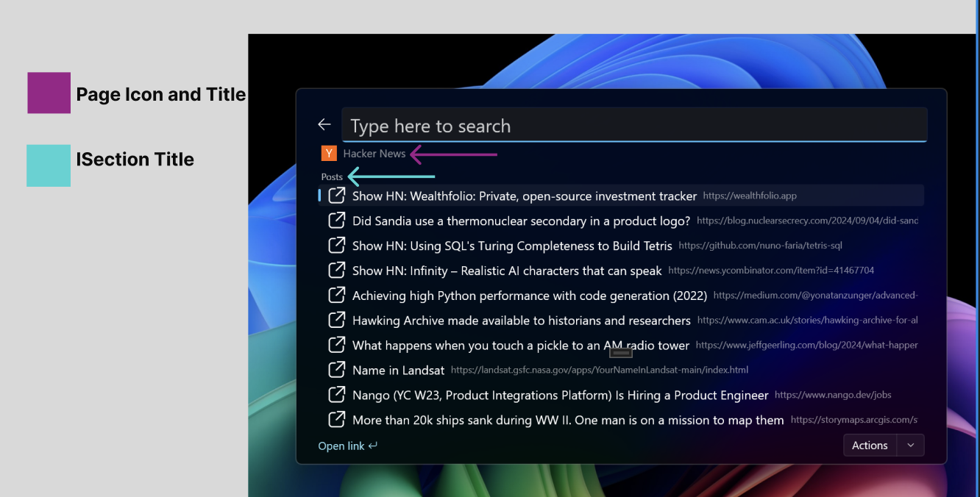The height and width of the screenshot is (497, 980).
Task: Click open-link icon beside Hawking Archive post
Action: (336, 321)
